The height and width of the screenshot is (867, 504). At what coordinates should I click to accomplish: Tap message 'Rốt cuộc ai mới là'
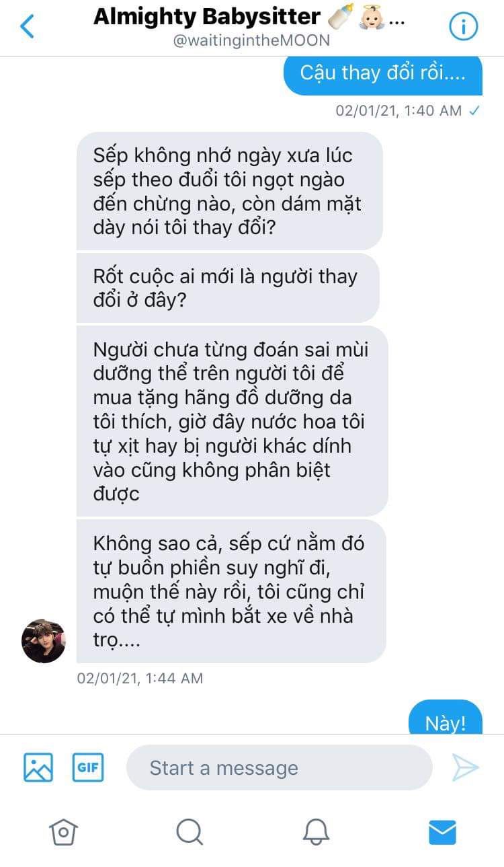click(228, 288)
